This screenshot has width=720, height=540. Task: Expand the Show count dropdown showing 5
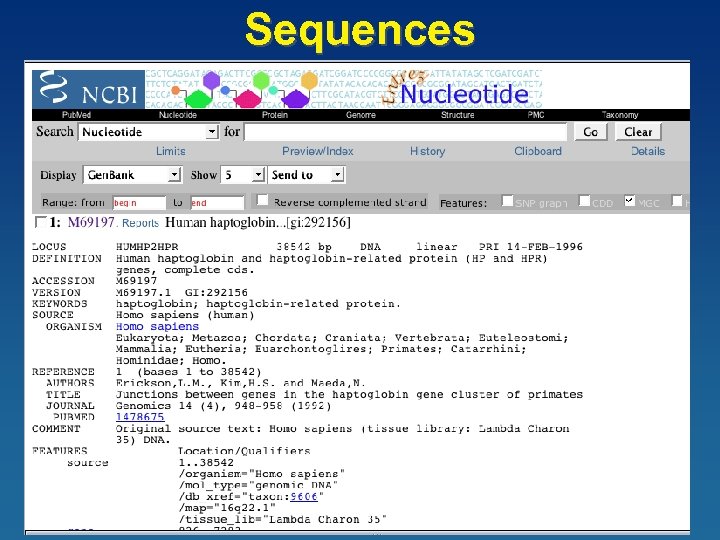click(x=242, y=175)
